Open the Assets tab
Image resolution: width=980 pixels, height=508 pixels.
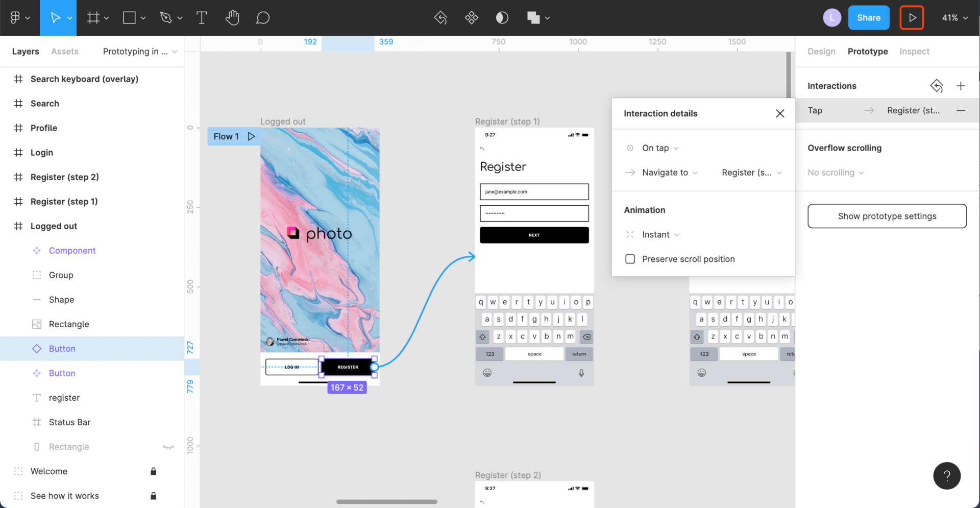[65, 51]
